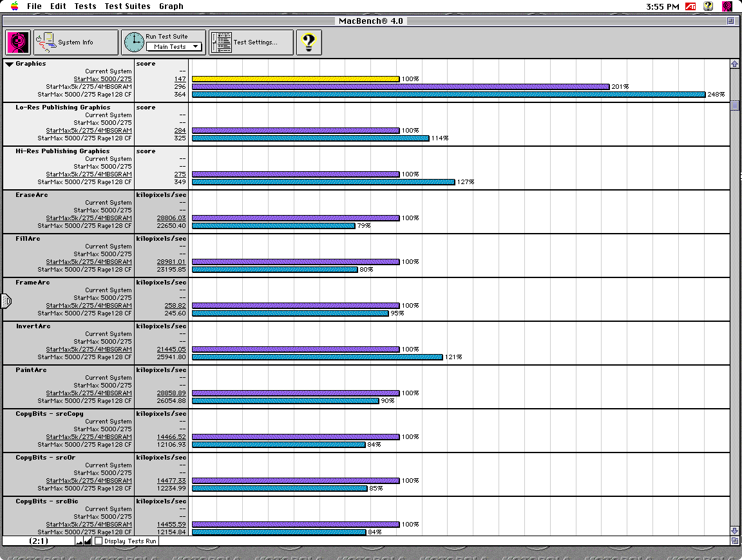Click the small mountains zoom-out icon
The image size is (742, 560).
79,541
